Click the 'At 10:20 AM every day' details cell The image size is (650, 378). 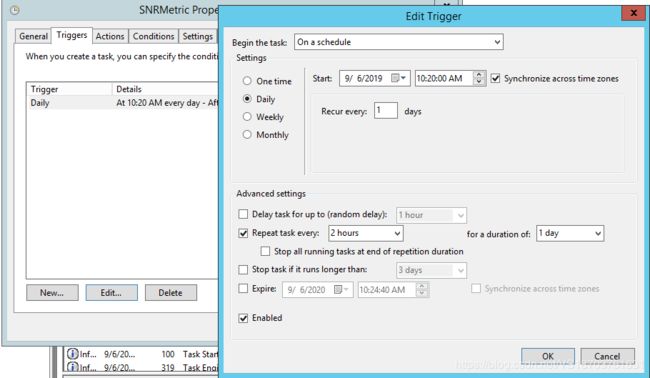pyautogui.click(x=167, y=103)
